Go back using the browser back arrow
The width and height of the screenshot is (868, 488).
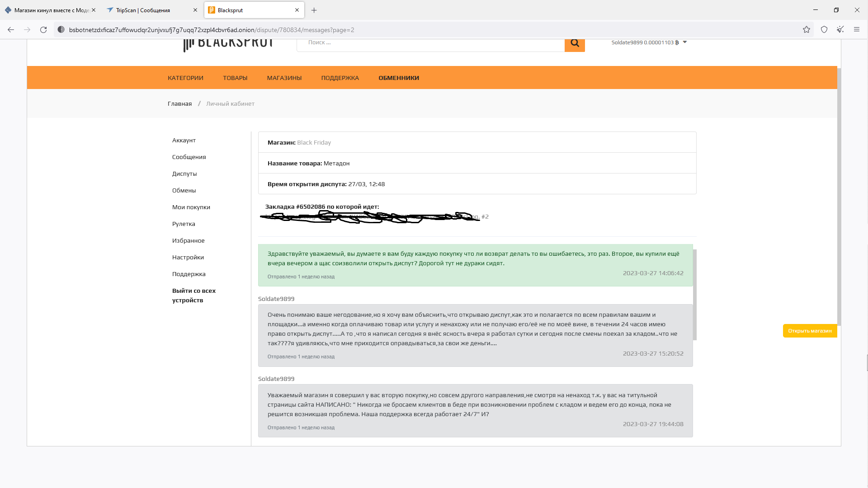11,30
